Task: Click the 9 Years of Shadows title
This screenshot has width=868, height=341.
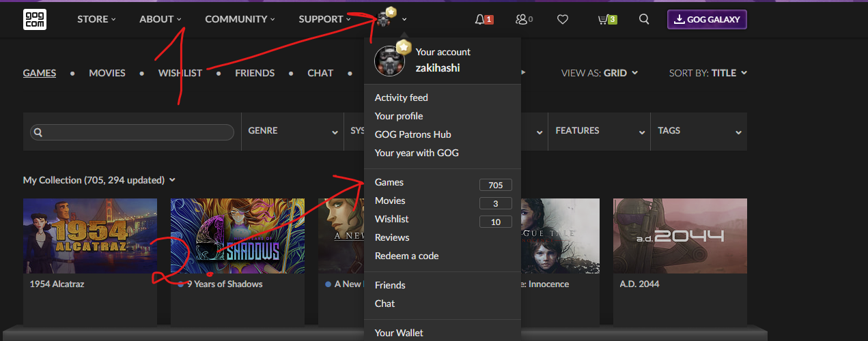Action: click(x=225, y=284)
